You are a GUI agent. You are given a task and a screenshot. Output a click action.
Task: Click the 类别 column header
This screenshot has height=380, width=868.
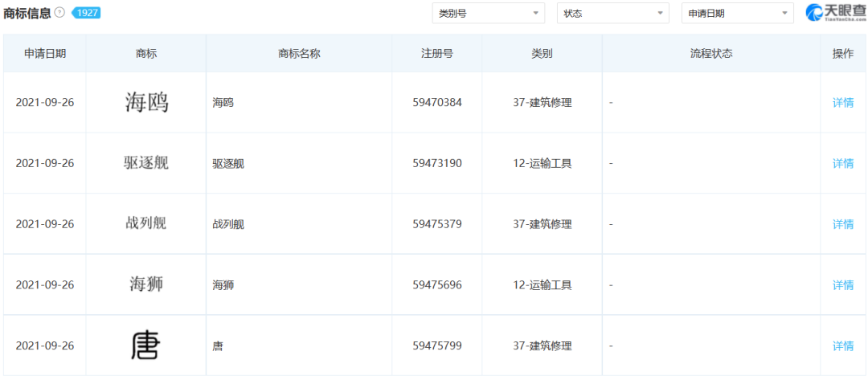pos(542,54)
